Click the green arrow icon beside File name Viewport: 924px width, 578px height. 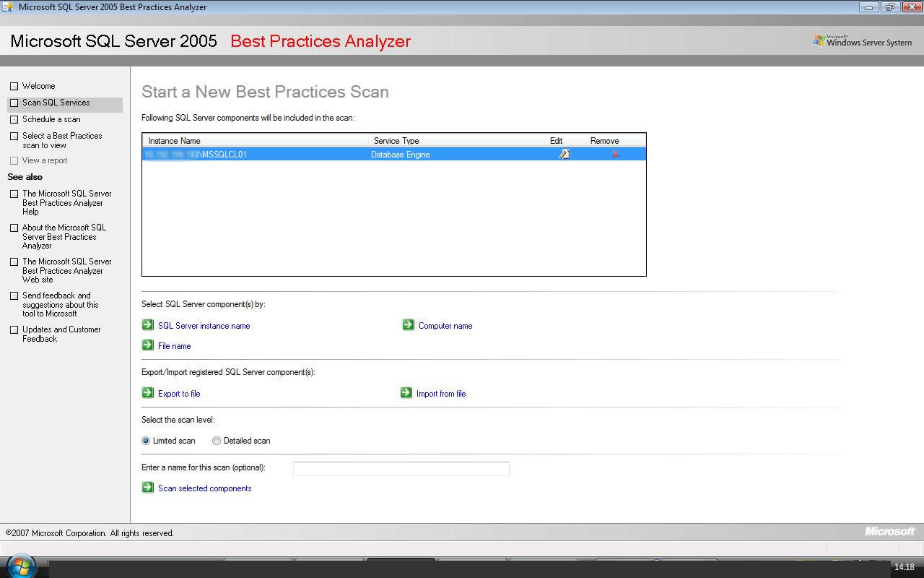point(148,345)
